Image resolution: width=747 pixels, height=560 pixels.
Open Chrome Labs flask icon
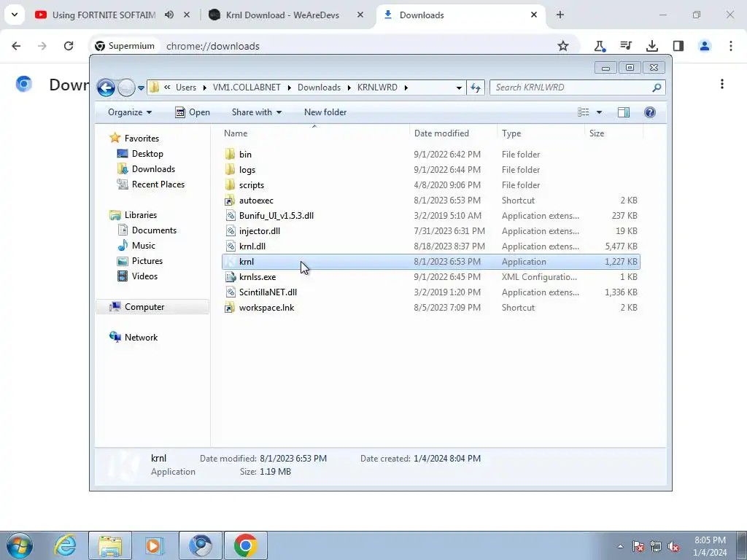(x=600, y=46)
